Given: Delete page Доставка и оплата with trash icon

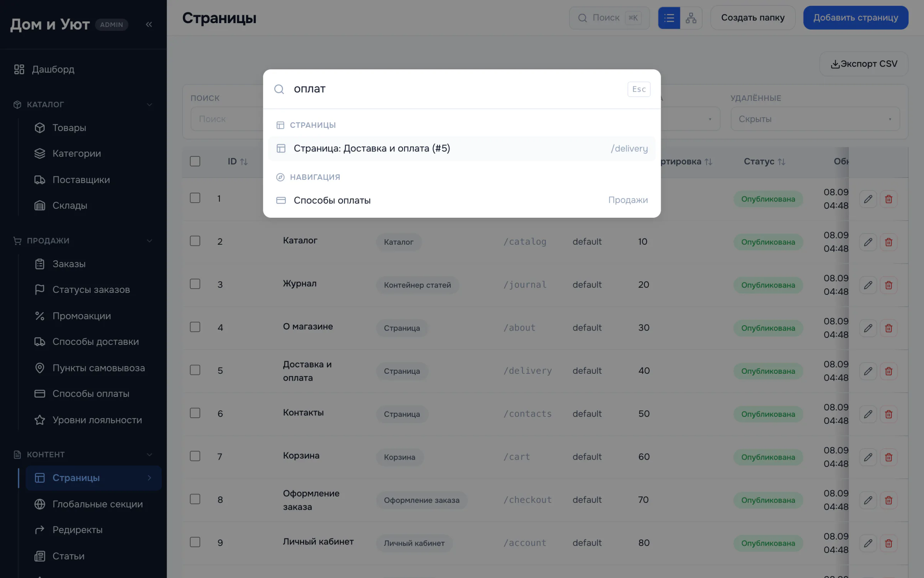Looking at the screenshot, I should click(x=889, y=371).
